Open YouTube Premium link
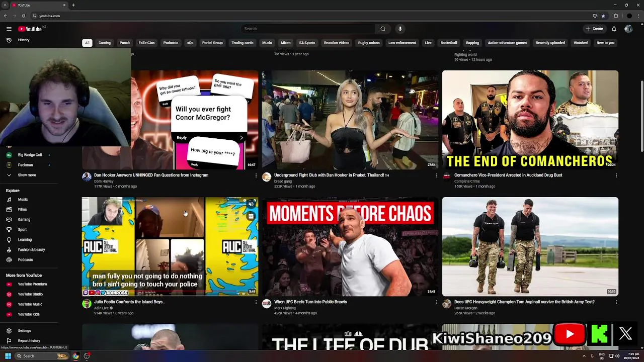 [x=32, y=284]
